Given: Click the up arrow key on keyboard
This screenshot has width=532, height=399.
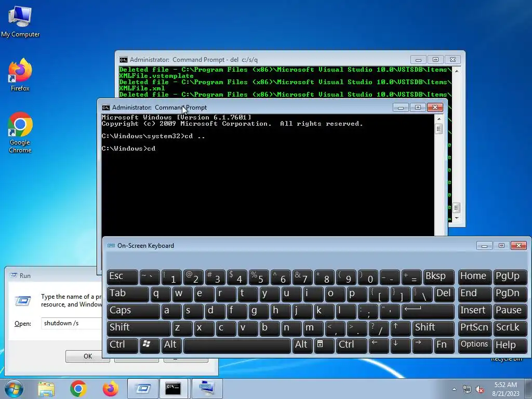Looking at the screenshot, I should [x=400, y=328].
